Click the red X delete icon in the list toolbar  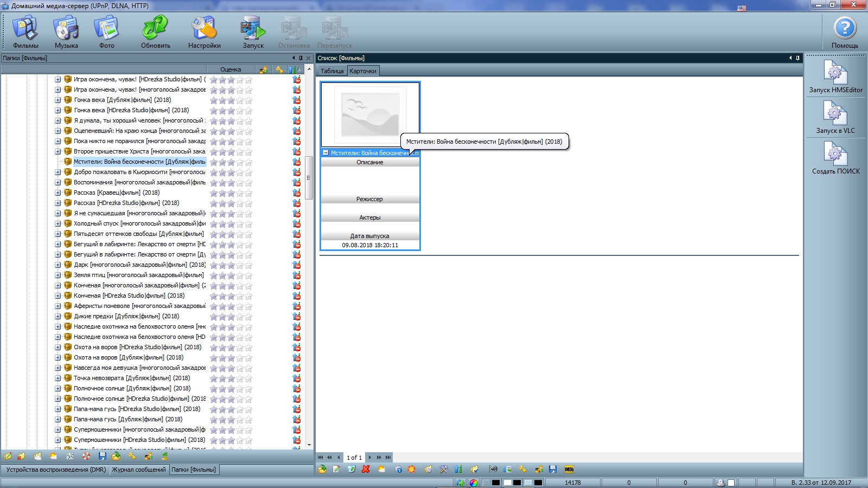pos(366,469)
